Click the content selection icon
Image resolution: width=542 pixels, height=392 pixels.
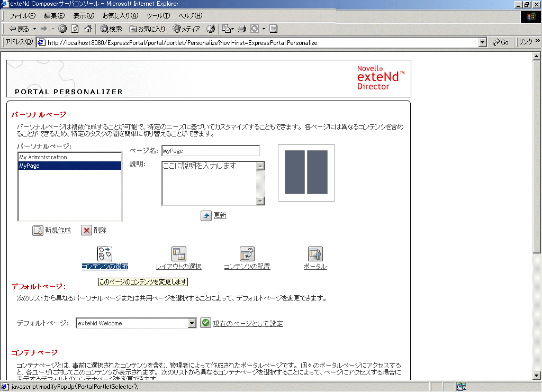coord(104,254)
